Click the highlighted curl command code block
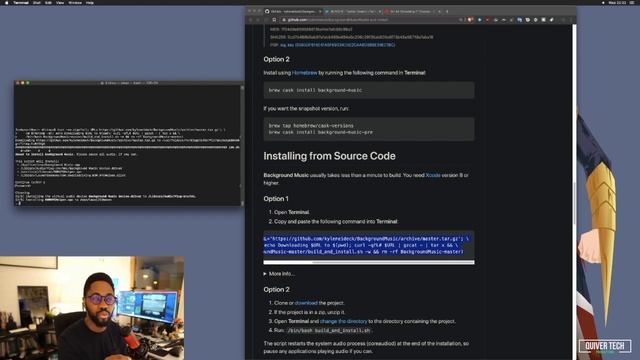The height and width of the screenshot is (360, 640). click(x=369, y=245)
